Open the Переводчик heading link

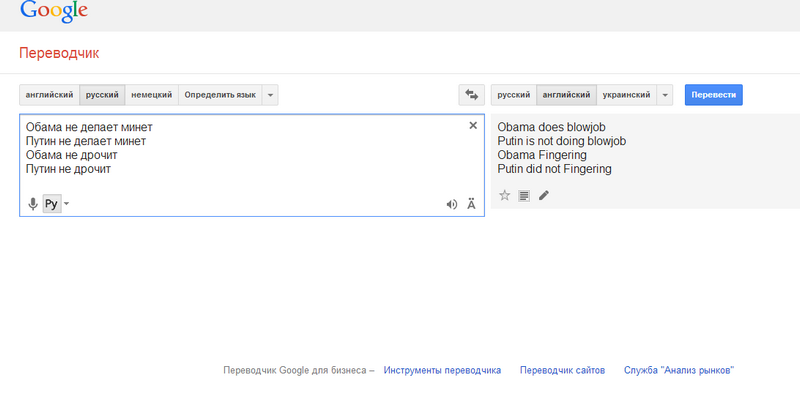[59, 53]
